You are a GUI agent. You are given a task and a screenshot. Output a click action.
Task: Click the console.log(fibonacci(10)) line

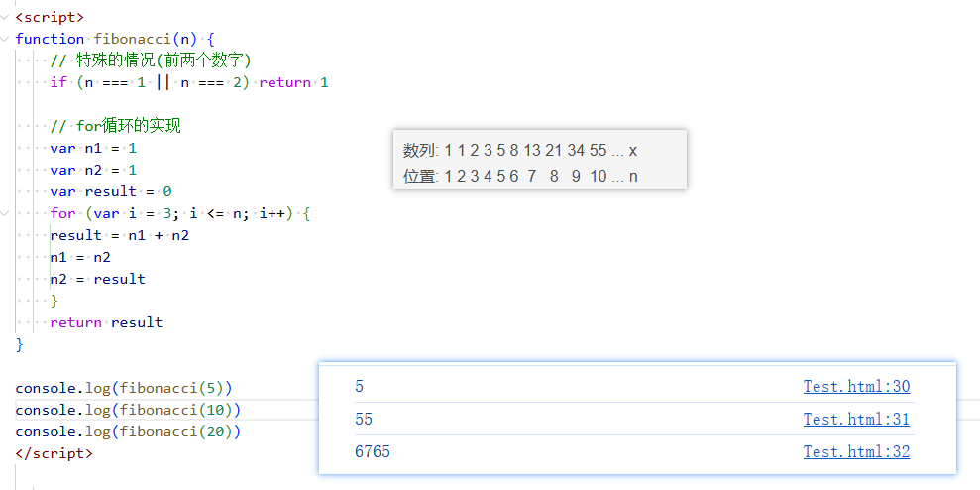[128, 410]
